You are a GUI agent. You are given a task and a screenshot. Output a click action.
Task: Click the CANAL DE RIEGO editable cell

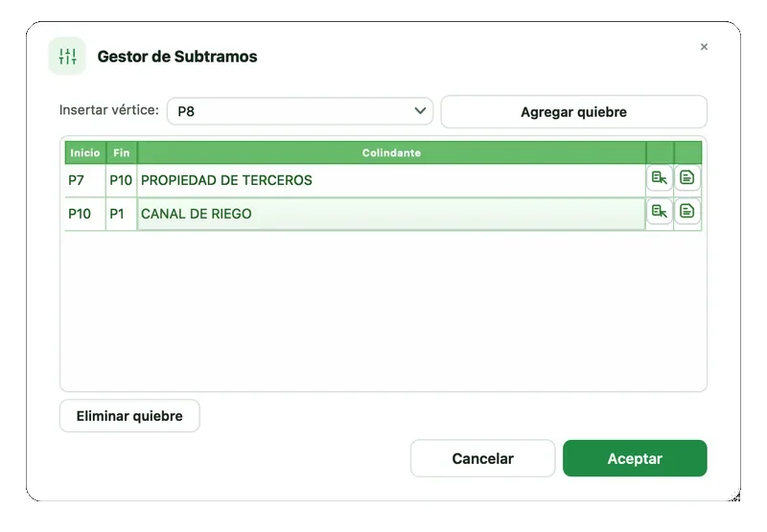point(391,214)
